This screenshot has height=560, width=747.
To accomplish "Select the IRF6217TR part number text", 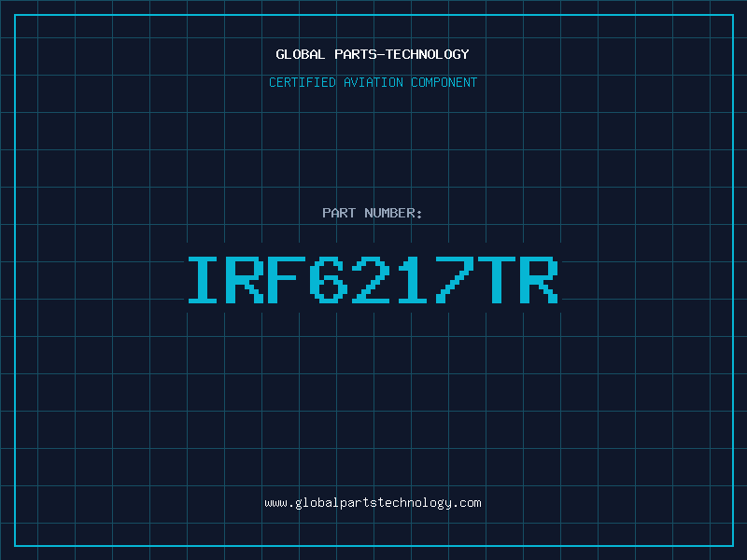I will click(373, 279).
